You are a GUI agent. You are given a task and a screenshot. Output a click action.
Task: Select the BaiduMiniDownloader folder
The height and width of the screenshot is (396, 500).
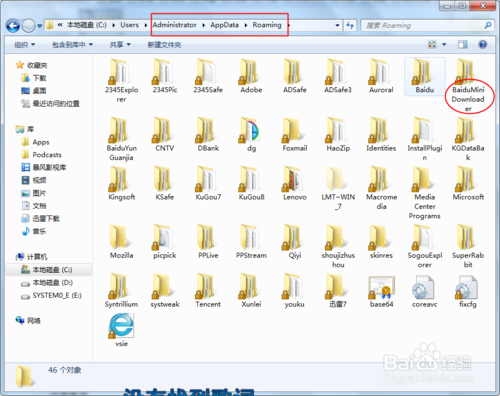tap(468, 85)
